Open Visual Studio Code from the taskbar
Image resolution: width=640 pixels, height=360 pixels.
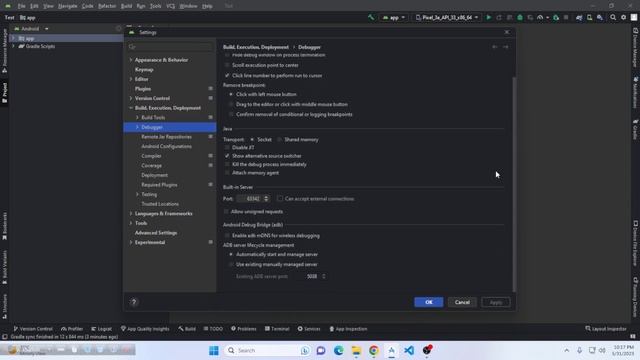click(x=409, y=350)
